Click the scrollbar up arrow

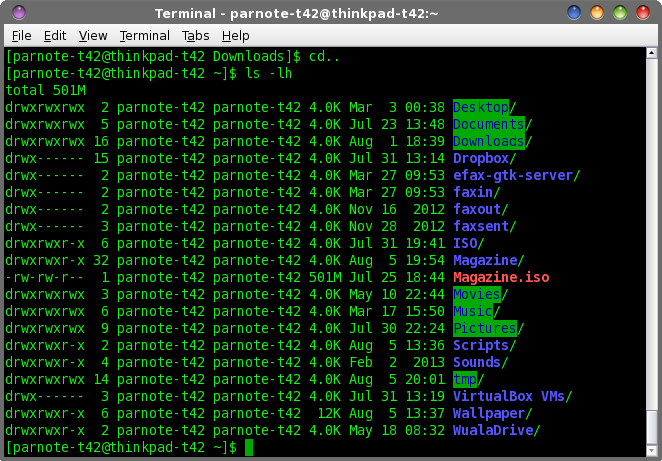tap(651, 53)
